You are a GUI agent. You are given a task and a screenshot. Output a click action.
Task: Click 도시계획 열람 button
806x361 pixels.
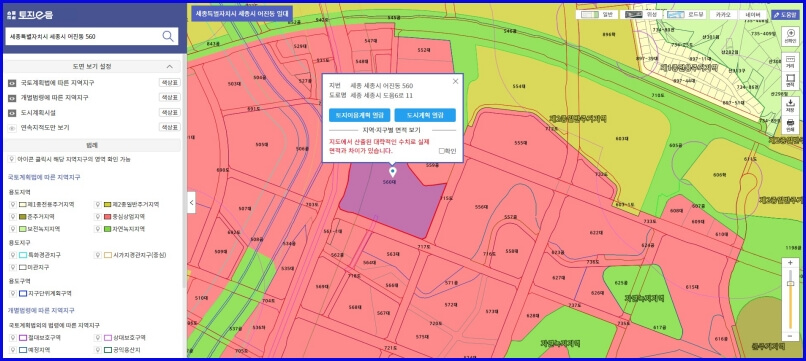[425, 115]
